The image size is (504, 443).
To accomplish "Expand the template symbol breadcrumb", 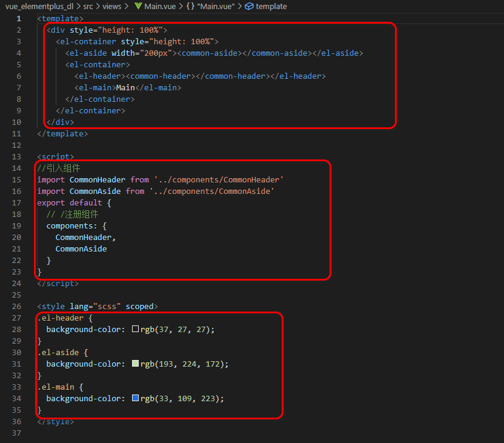I will [271, 6].
